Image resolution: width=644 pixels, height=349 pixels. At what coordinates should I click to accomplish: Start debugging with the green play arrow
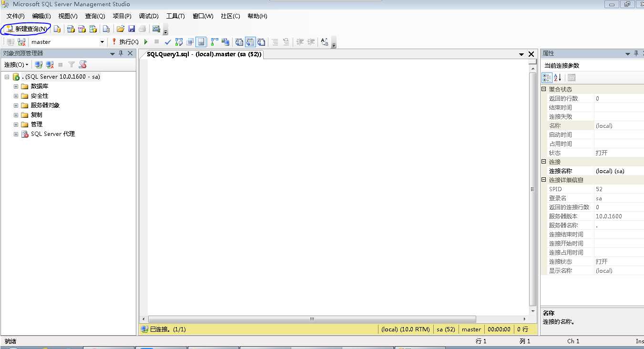146,42
